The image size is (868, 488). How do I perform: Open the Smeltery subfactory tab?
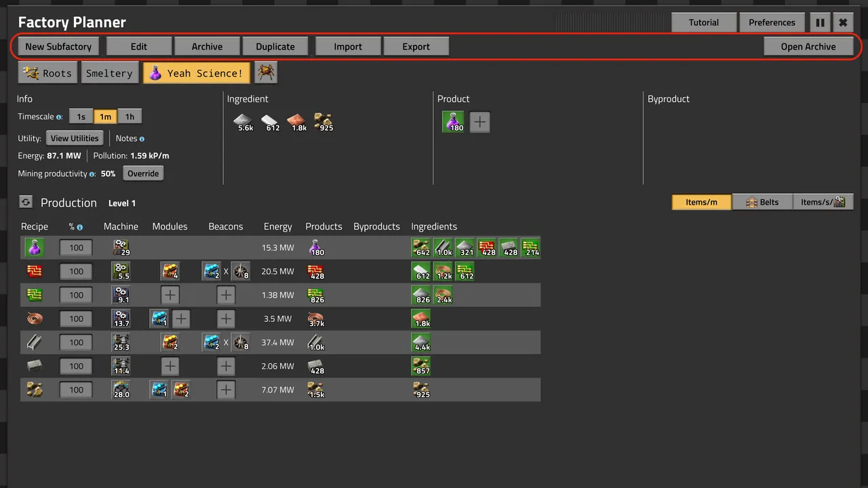(x=109, y=73)
